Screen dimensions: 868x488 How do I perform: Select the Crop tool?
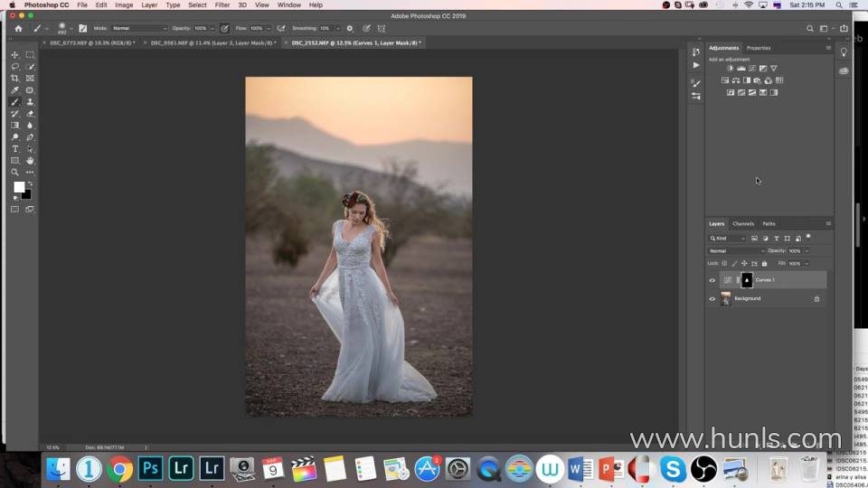click(15, 78)
